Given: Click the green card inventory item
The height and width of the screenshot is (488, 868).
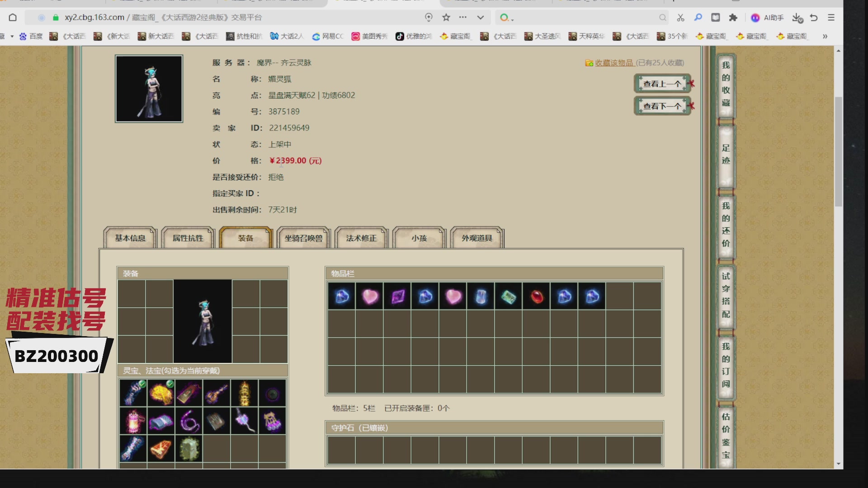Looking at the screenshot, I should (x=509, y=296).
